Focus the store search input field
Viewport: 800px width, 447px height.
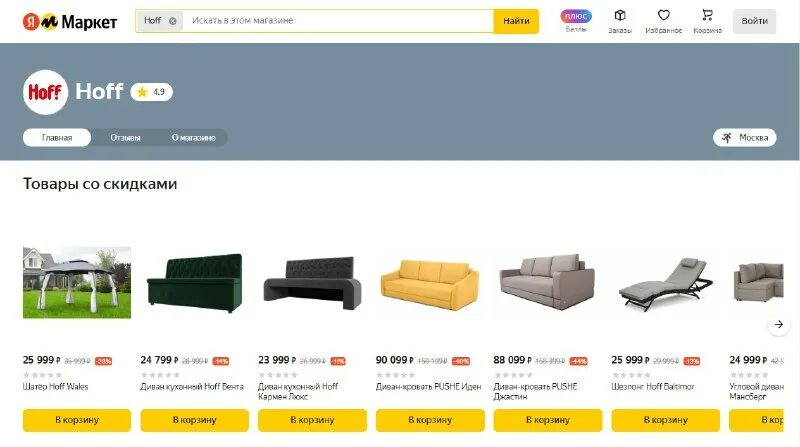[x=338, y=21]
